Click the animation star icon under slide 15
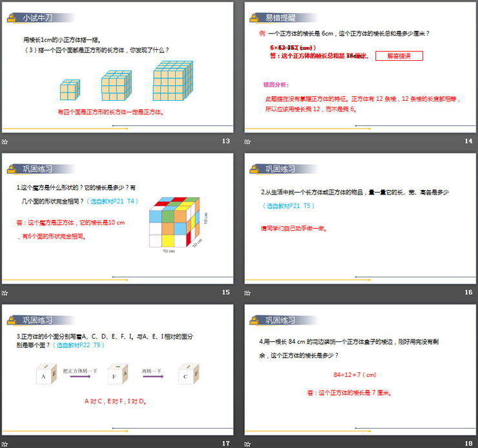 (x=5, y=293)
